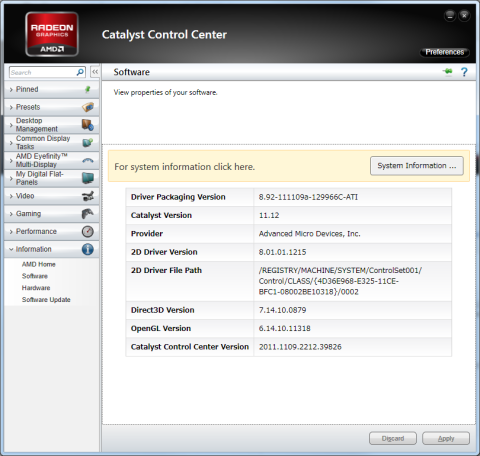The height and width of the screenshot is (456, 480).
Task: Collapse the Information section
Action: pos(52,249)
